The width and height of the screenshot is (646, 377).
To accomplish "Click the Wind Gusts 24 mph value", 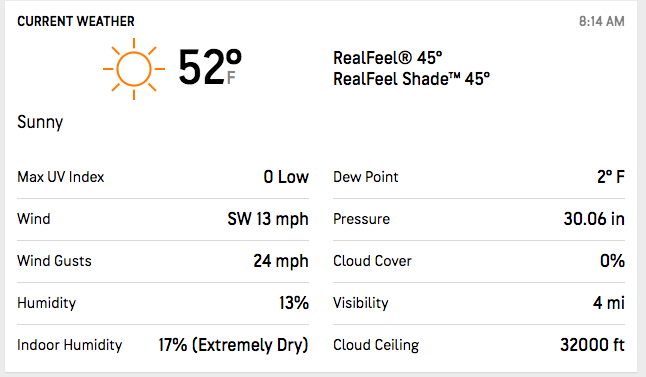I will pos(281,261).
